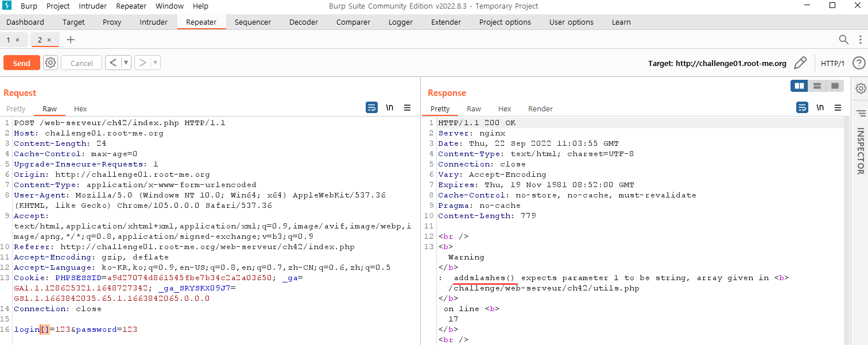The image size is (868, 345).
Task: Close Repeater tab 1
Action: (x=17, y=40)
